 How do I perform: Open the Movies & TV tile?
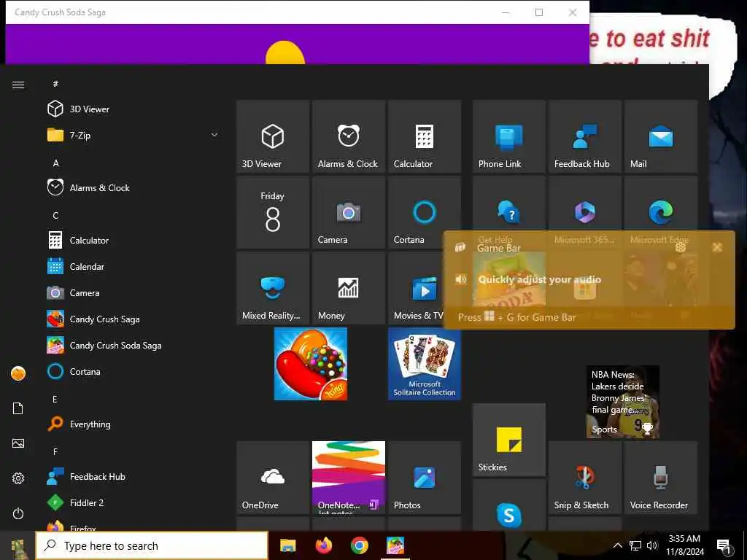coord(416,288)
